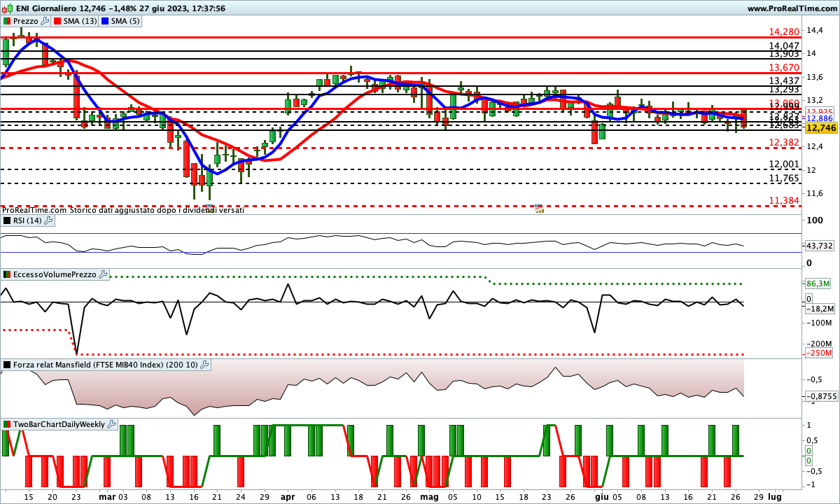Click the Forza relat Mansfield color swatch

[8, 365]
